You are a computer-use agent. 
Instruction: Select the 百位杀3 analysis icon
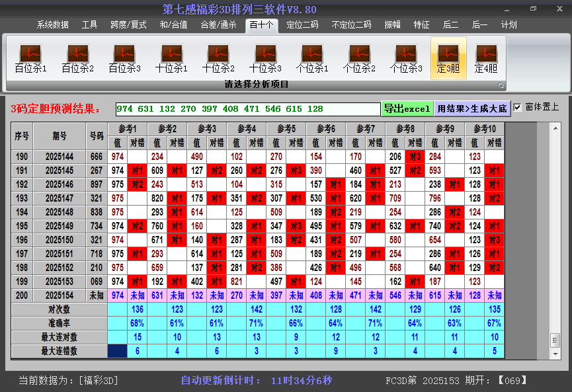(x=124, y=58)
